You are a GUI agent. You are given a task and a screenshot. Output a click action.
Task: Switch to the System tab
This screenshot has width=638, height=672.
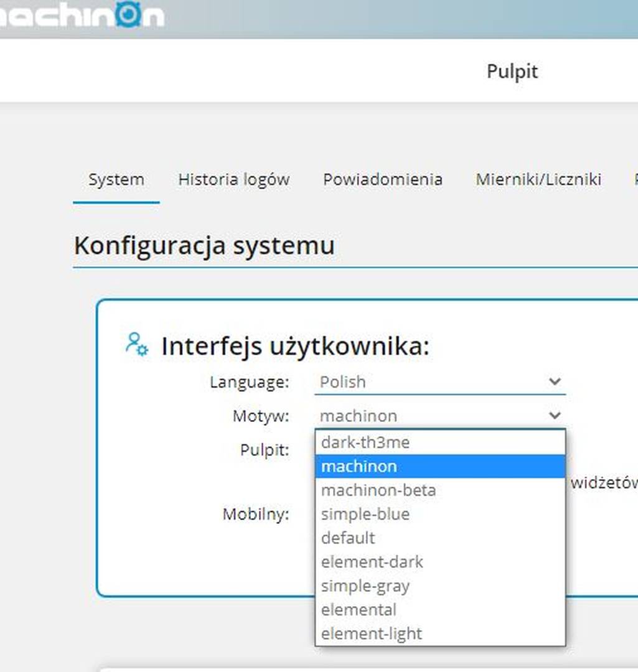116,179
